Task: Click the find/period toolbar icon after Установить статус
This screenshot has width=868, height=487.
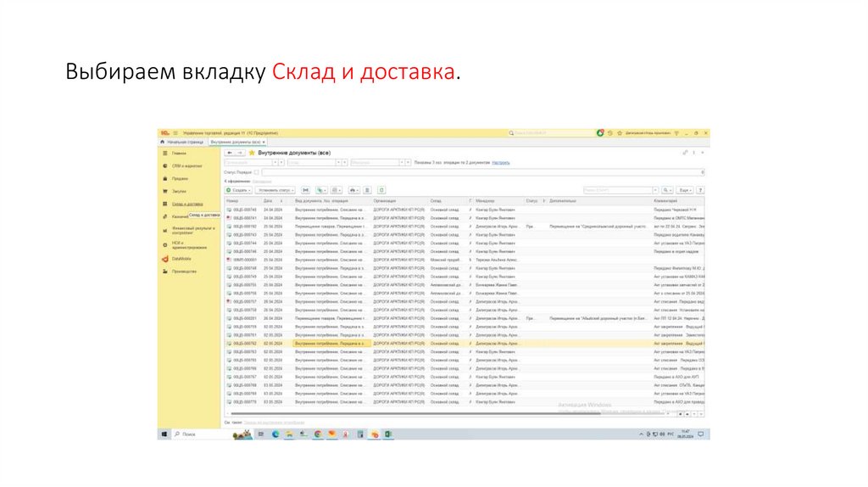Action: pos(305,190)
